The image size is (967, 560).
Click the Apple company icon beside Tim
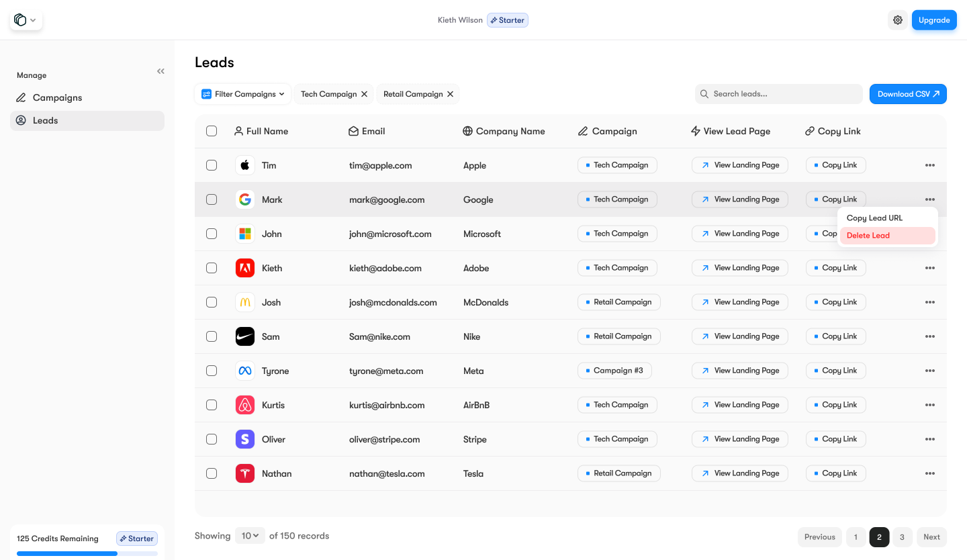pyautogui.click(x=245, y=165)
